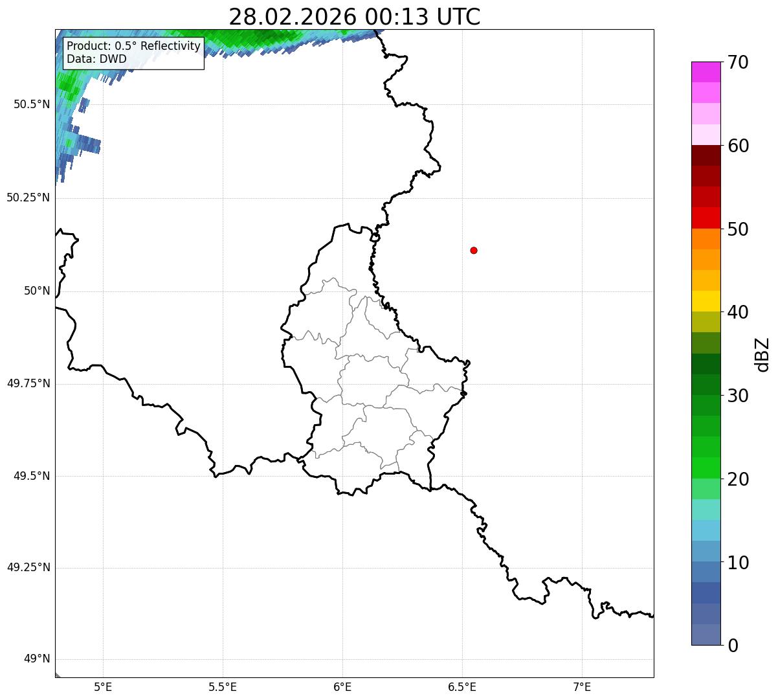Click the 7°E longitude label

582,687
